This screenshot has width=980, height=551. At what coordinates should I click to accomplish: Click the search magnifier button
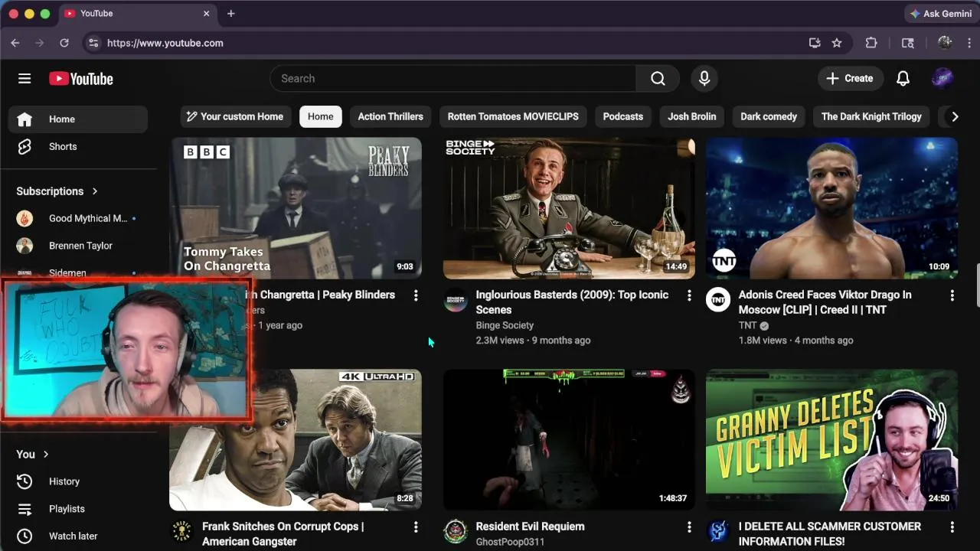tap(658, 78)
